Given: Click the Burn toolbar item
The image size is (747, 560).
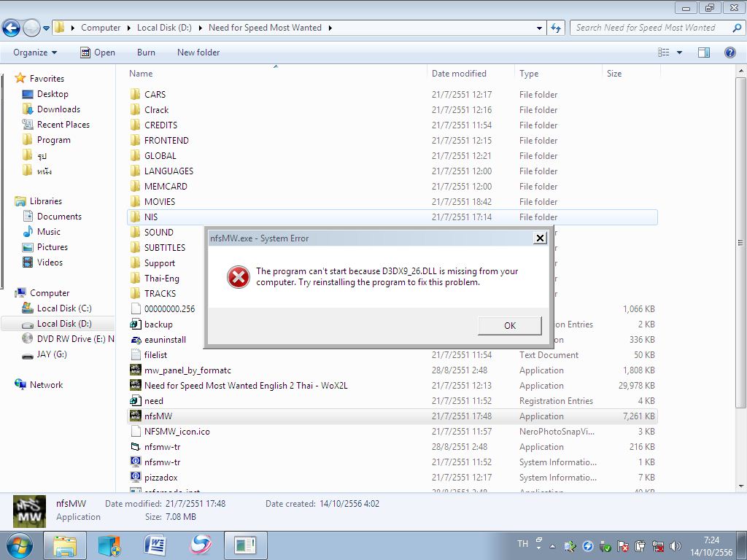Looking at the screenshot, I should tap(146, 52).
